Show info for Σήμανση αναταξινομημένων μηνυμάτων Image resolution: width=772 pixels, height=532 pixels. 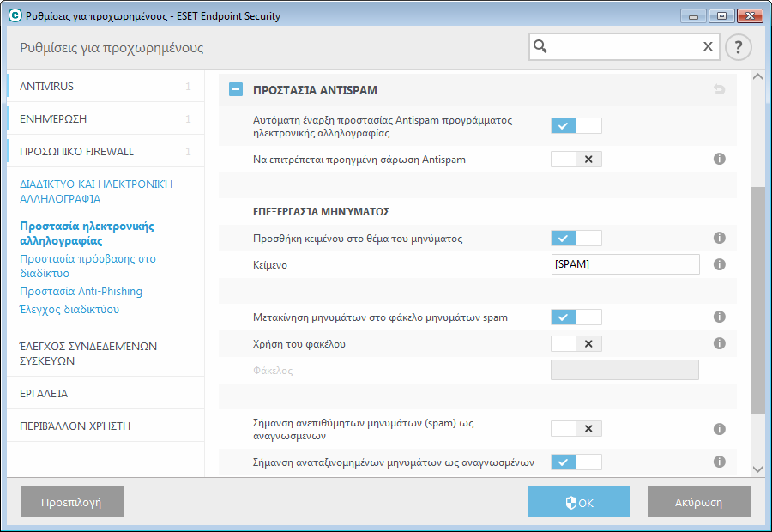(x=720, y=462)
